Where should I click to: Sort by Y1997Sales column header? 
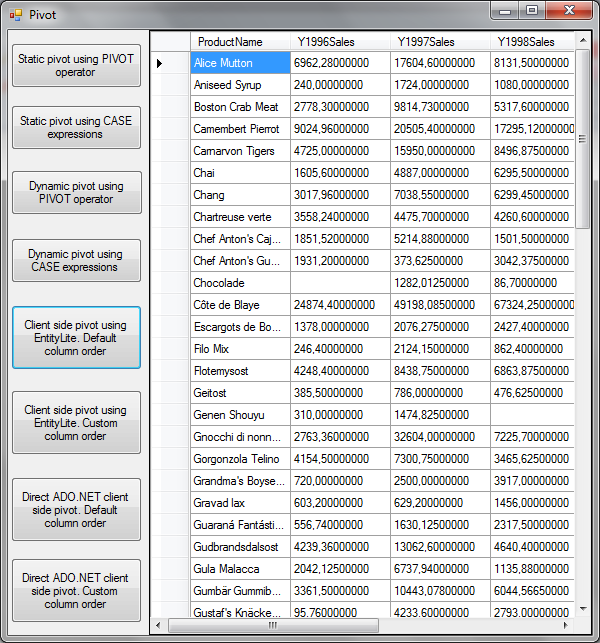(440, 42)
